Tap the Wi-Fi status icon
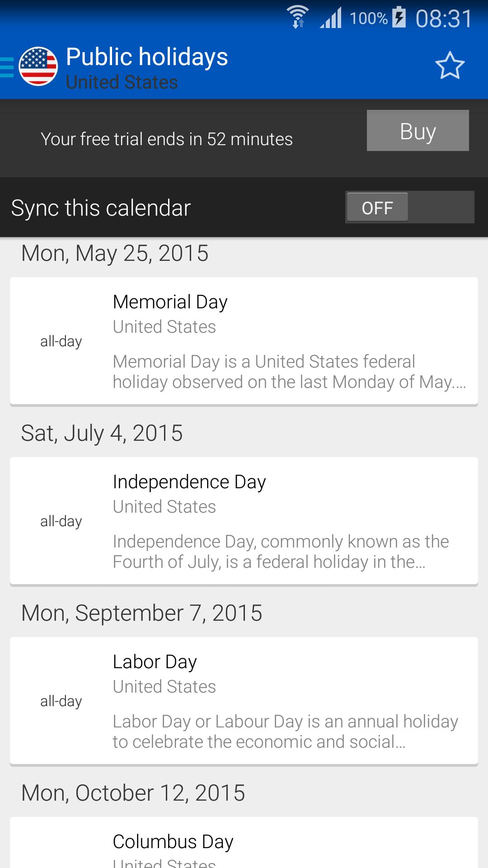Screen dimensions: 488x868 tap(298, 18)
